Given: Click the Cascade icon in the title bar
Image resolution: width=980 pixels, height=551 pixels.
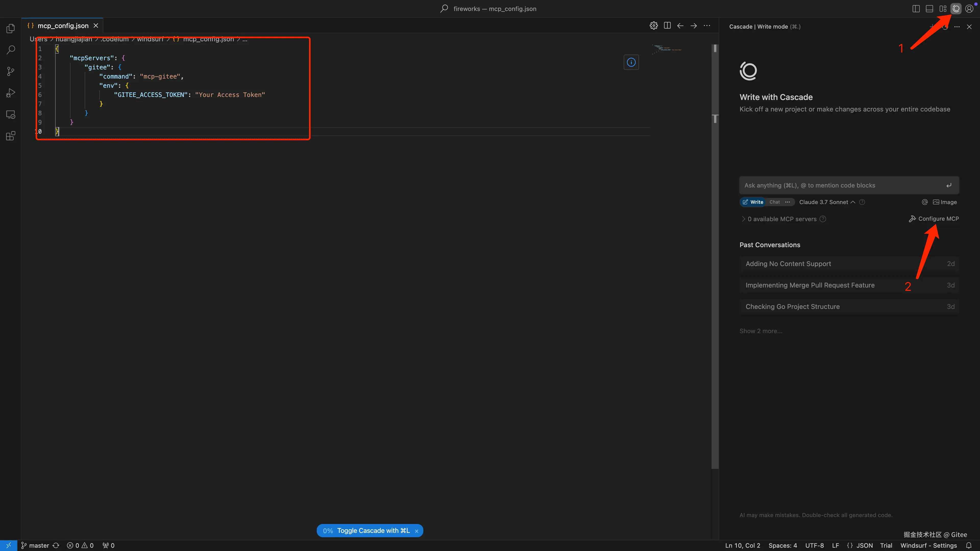Looking at the screenshot, I should [x=956, y=9].
